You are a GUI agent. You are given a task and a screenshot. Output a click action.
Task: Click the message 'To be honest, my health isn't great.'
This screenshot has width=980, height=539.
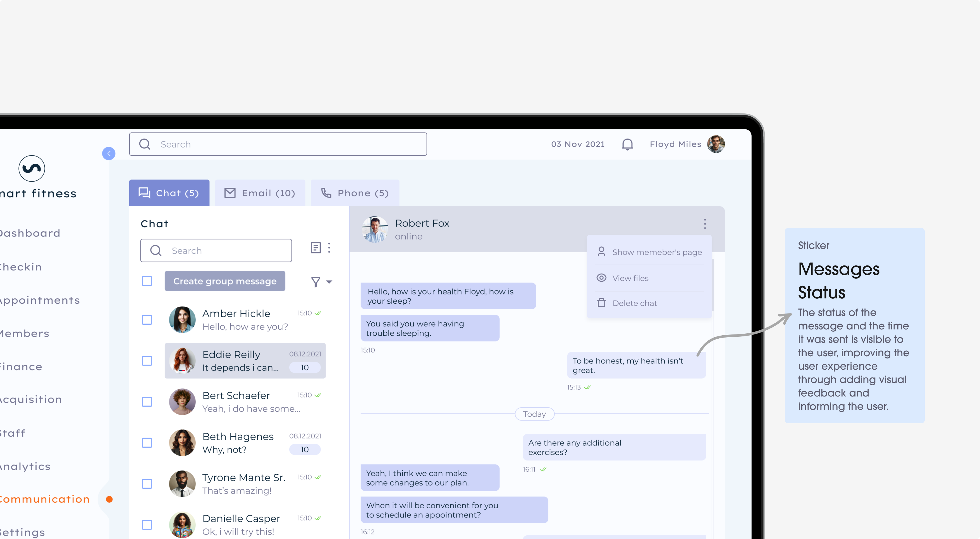point(636,365)
